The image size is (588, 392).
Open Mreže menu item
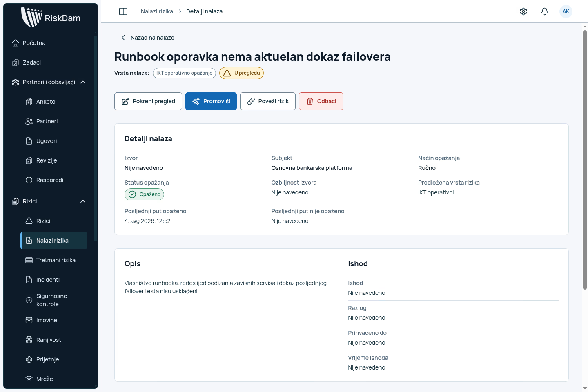click(x=53, y=379)
